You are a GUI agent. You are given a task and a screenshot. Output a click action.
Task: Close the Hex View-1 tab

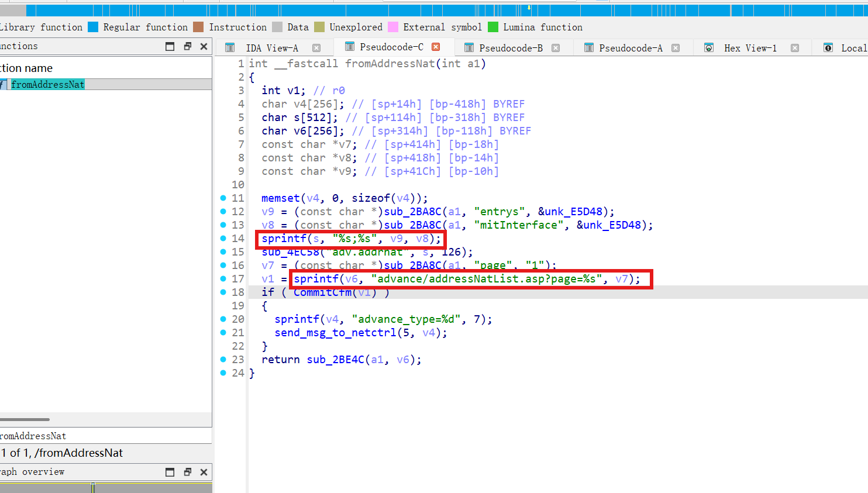click(795, 48)
